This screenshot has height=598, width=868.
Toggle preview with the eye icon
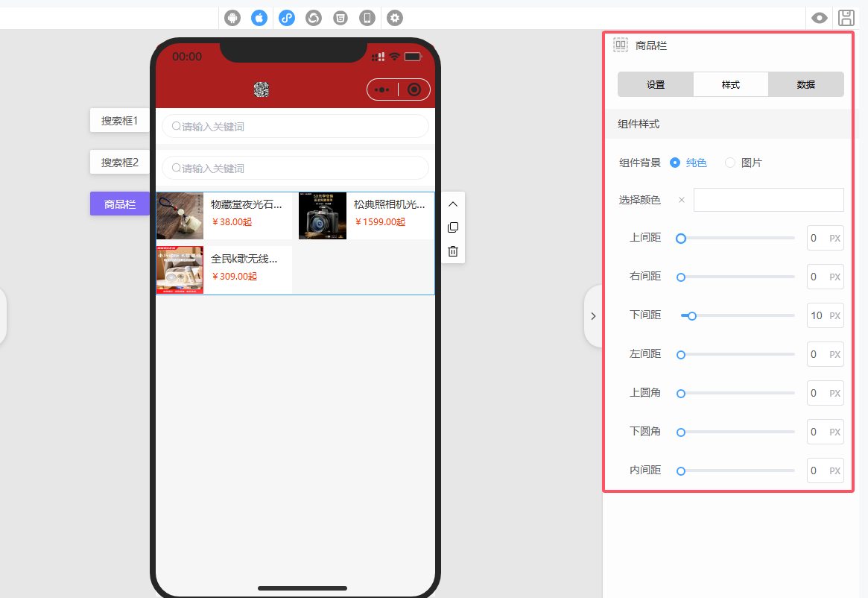point(820,18)
